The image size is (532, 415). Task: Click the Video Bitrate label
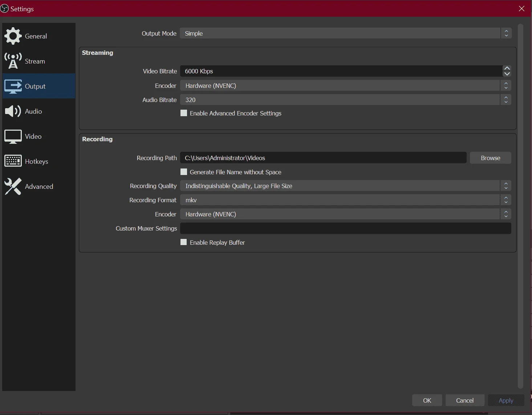pos(160,71)
